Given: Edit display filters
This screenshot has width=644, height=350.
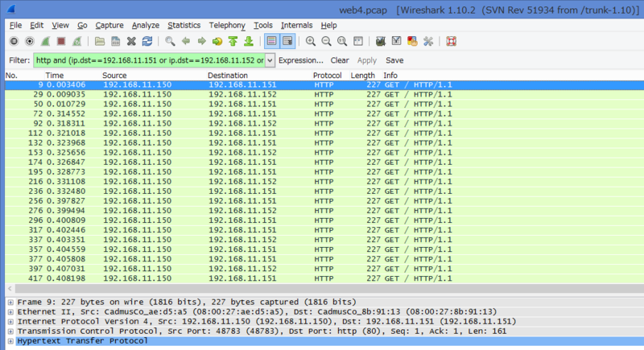Looking at the screenshot, I should (x=396, y=41).
